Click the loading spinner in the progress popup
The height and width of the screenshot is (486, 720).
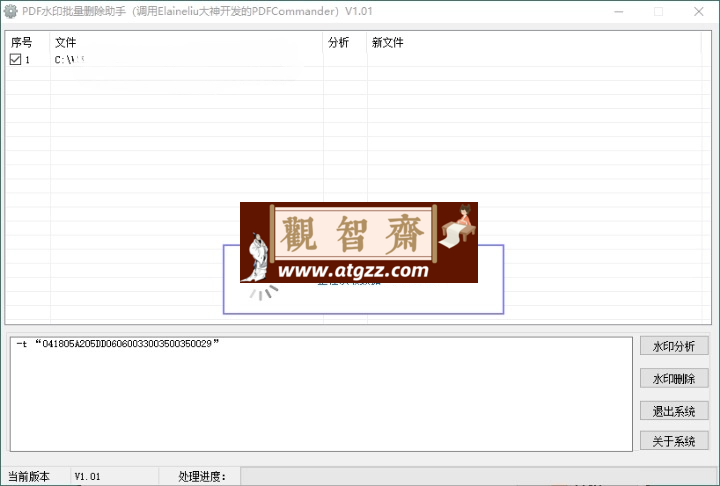[x=264, y=293]
